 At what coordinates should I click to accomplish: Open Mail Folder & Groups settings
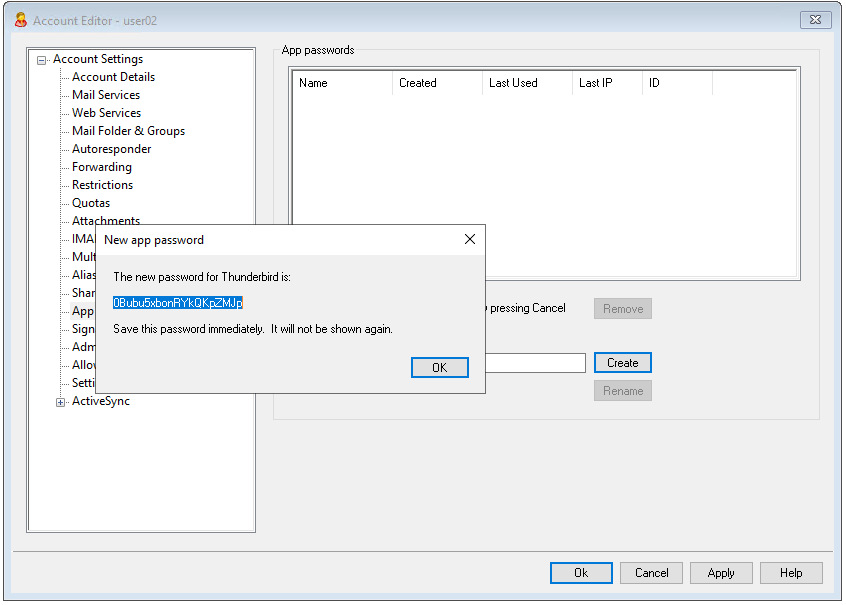(x=127, y=130)
